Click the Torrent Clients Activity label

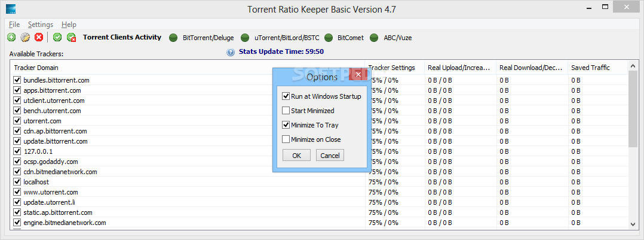coord(122,37)
